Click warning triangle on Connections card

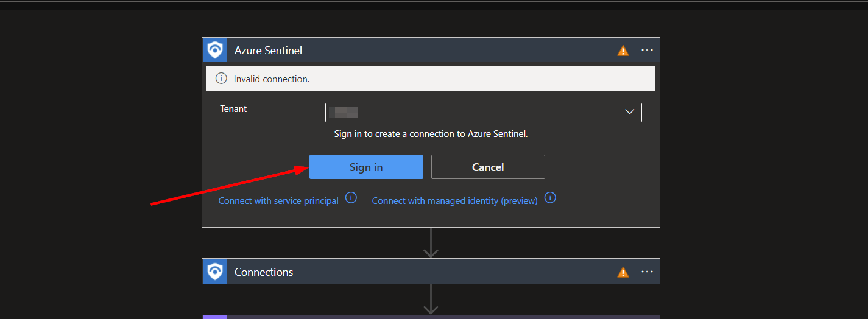623,272
